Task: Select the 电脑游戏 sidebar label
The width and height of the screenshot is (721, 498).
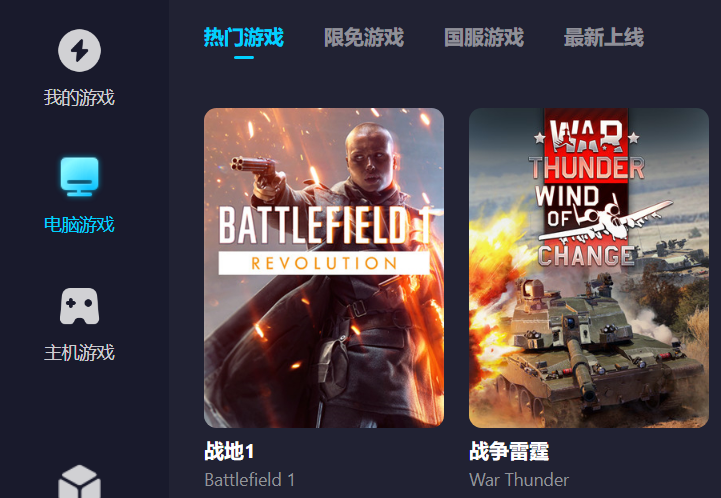Action: (x=79, y=225)
